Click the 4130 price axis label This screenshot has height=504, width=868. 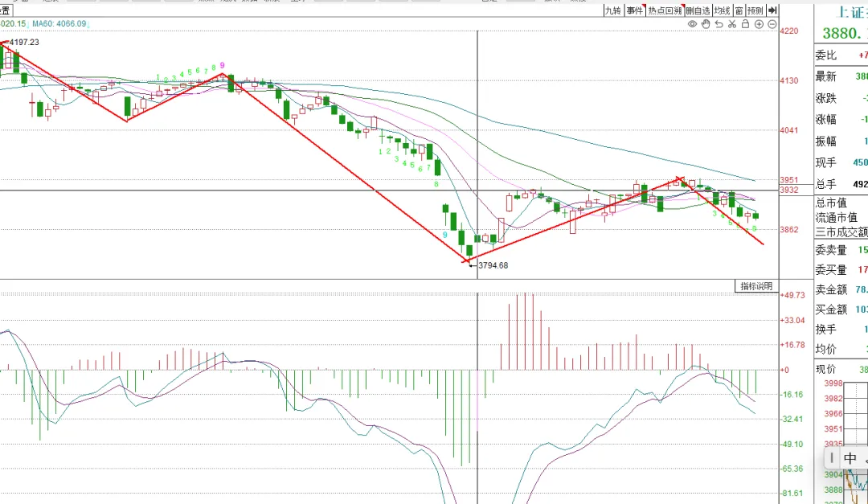click(x=789, y=81)
